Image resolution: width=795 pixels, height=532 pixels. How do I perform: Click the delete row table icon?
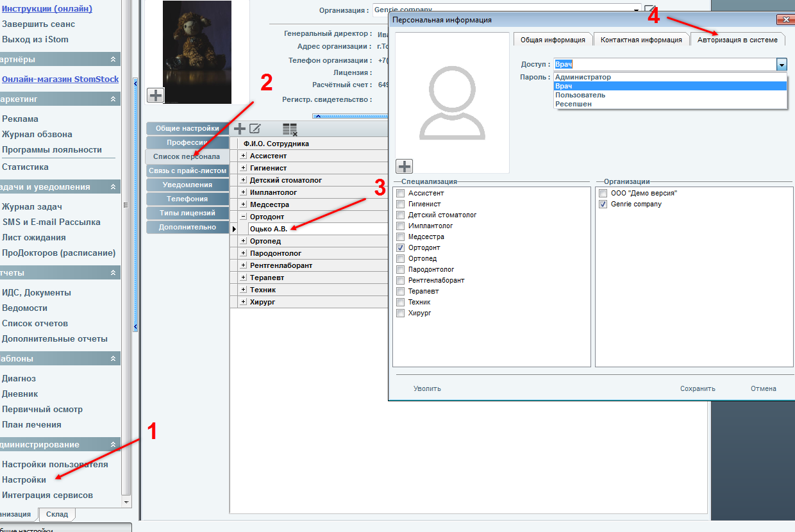click(x=290, y=129)
